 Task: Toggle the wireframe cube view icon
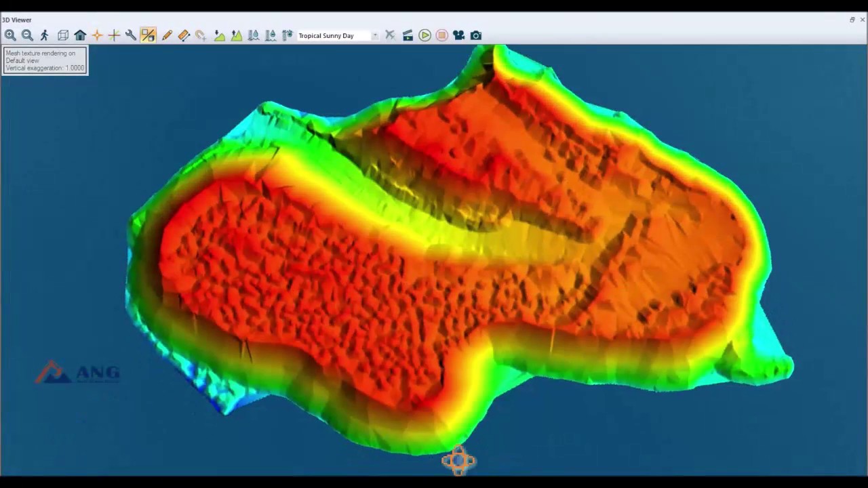(x=63, y=35)
